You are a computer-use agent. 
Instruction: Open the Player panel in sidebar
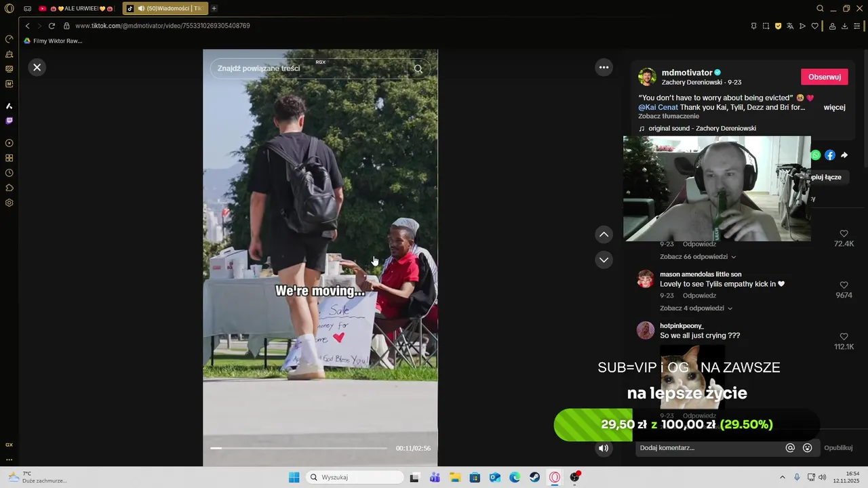click(x=9, y=143)
